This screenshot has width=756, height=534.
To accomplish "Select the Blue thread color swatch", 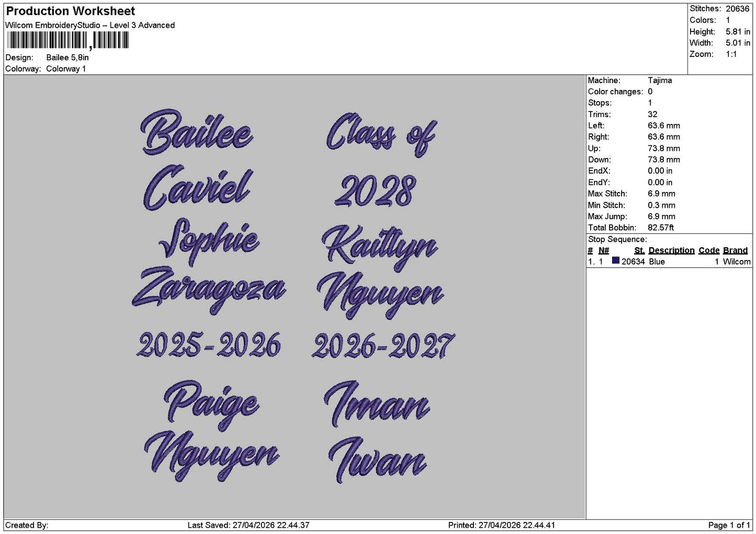I will coord(615,261).
